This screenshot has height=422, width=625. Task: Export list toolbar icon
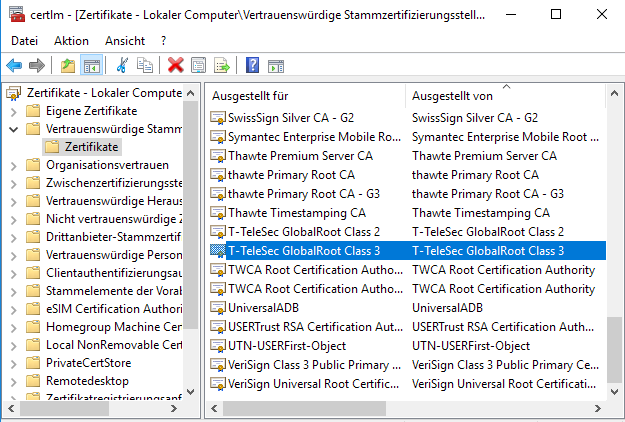tap(222, 65)
